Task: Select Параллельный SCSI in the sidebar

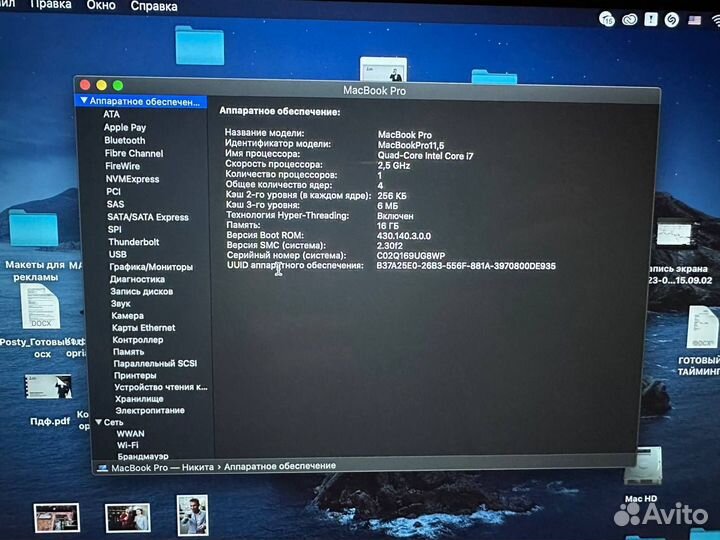Action: pos(155,363)
